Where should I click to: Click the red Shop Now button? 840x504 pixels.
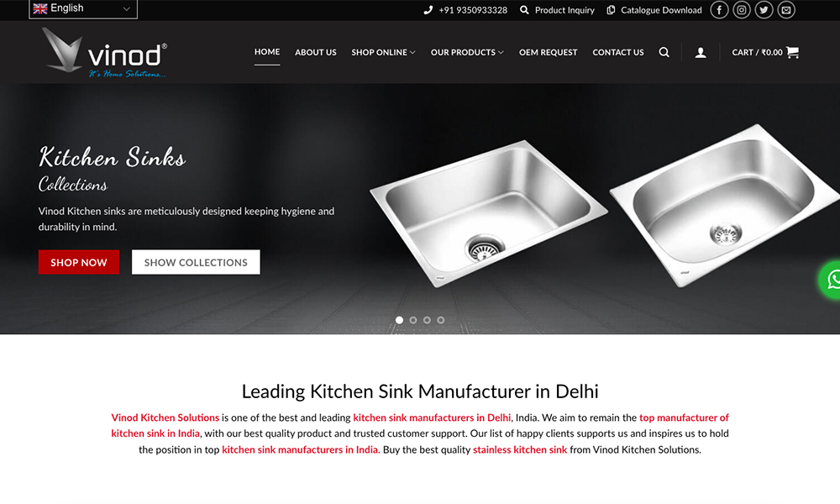79,262
